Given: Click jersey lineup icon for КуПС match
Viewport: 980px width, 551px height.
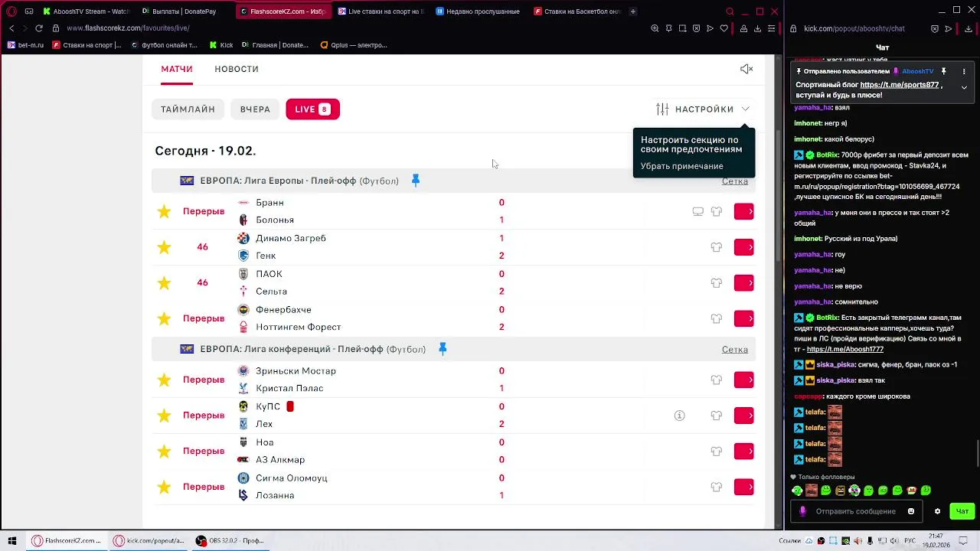Looking at the screenshot, I should [x=717, y=416].
